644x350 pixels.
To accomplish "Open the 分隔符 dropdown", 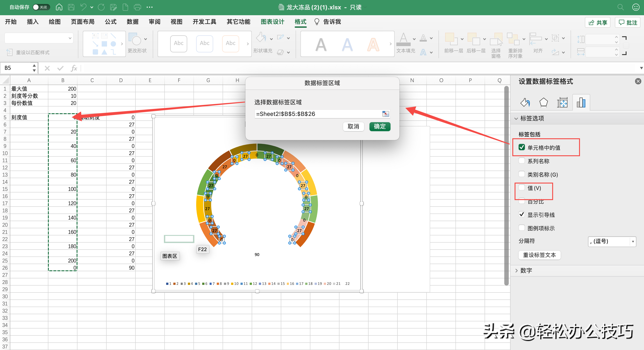I will 612,241.
